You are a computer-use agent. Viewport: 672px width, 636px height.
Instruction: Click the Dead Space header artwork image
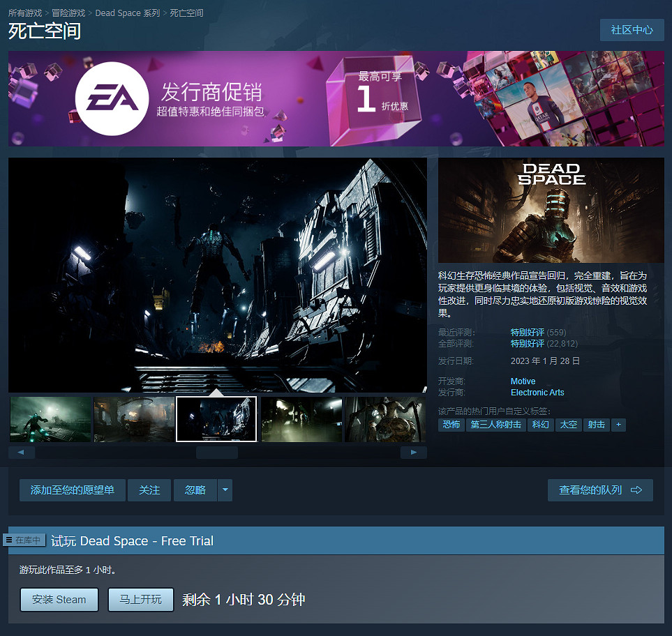[551, 209]
